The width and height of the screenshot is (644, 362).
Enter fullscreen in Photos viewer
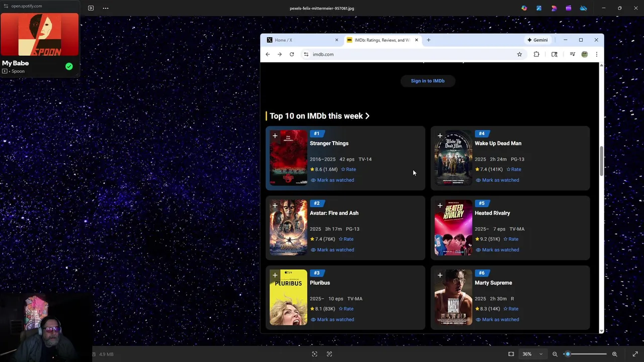pyautogui.click(x=635, y=354)
